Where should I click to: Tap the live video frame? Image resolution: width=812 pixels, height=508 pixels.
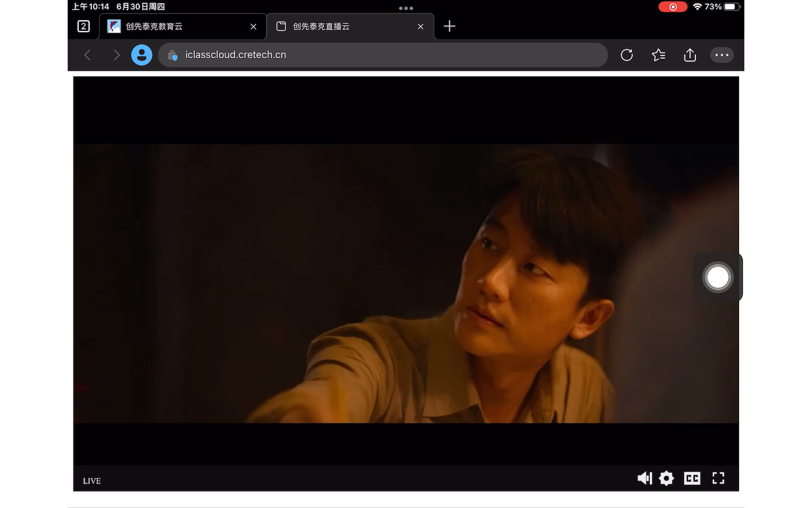tap(406, 283)
